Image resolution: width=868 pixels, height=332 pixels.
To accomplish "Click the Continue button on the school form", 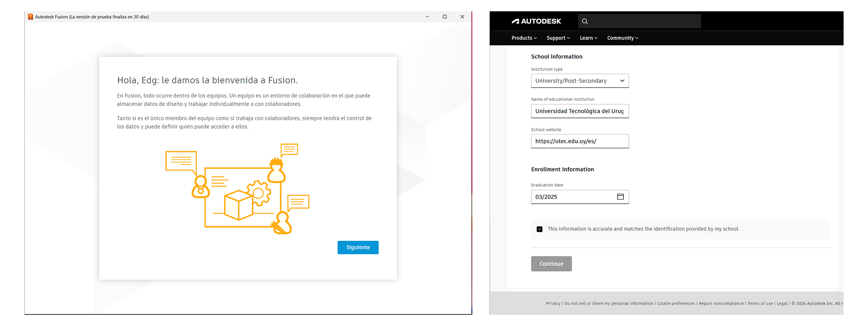I will (x=552, y=264).
